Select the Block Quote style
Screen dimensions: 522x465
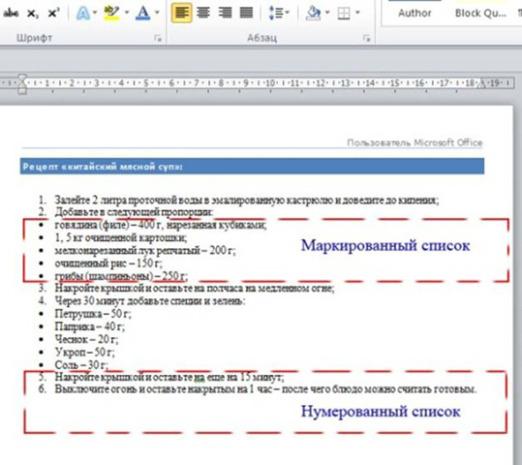480,13
